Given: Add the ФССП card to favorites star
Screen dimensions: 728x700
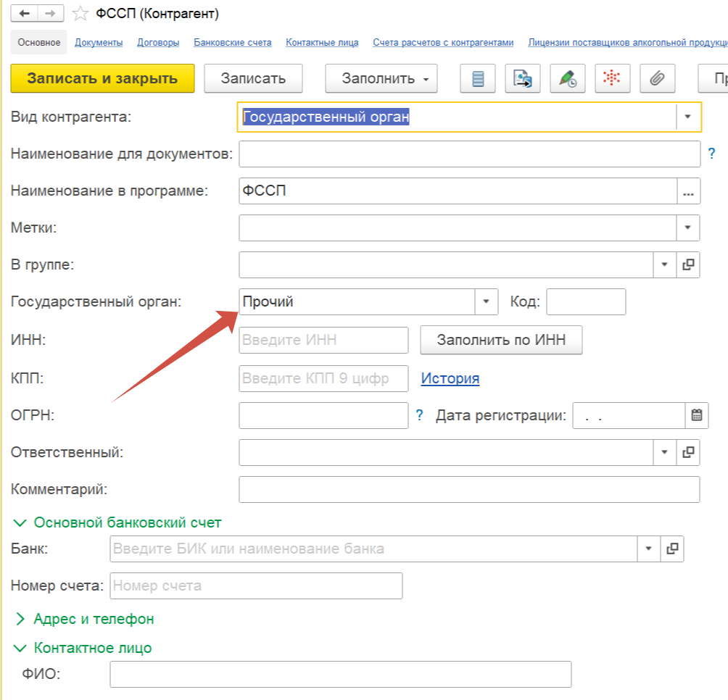Looking at the screenshot, I should coord(82,14).
